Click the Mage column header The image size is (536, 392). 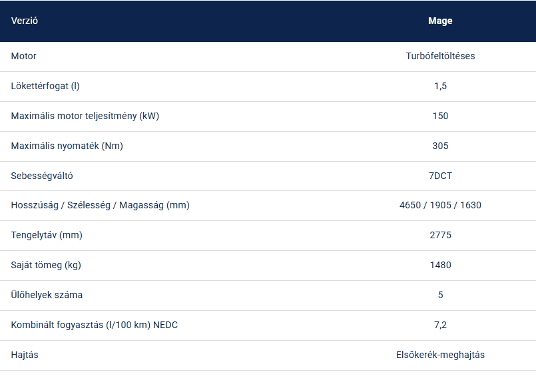[440, 21]
